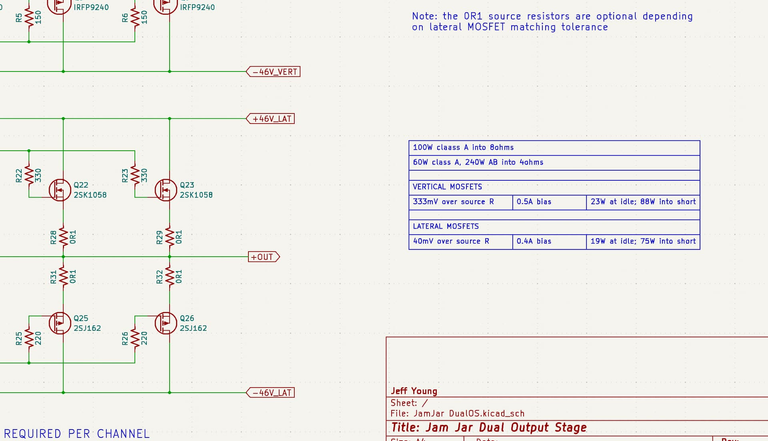Click the 0R1 value of R28
Image resolution: width=768 pixels, height=441 pixels.
(73, 237)
